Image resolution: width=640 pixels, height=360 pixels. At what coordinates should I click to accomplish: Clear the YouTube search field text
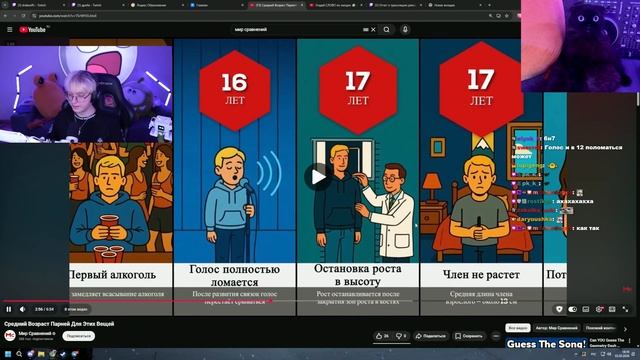coord(373,29)
